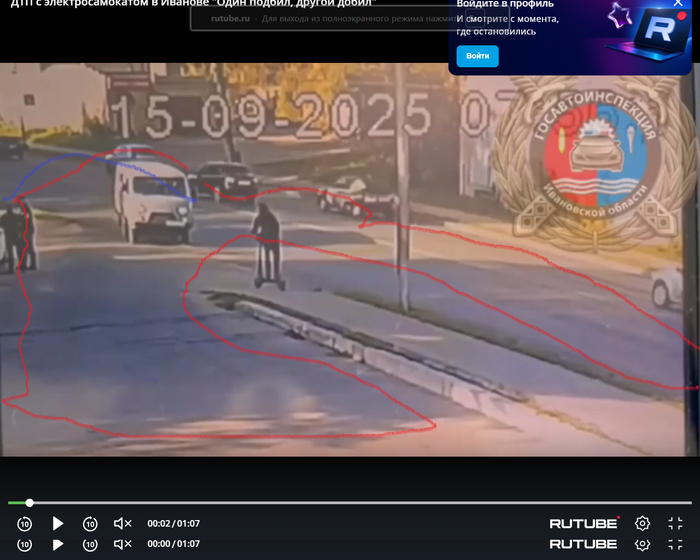Screen dimensions: 700x560
Task: Exit fullscreen using bottom row icon
Action: [676, 544]
